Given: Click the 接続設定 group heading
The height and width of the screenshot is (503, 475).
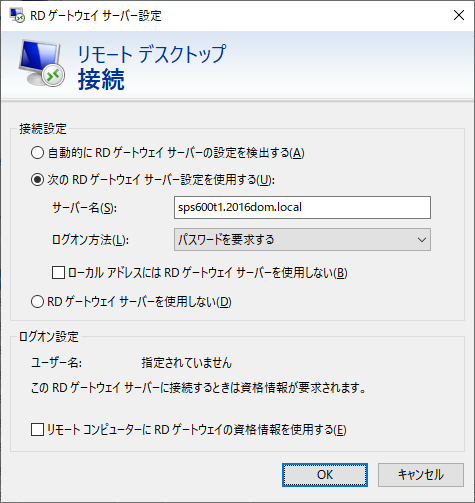Looking at the screenshot, I should 43,129.
